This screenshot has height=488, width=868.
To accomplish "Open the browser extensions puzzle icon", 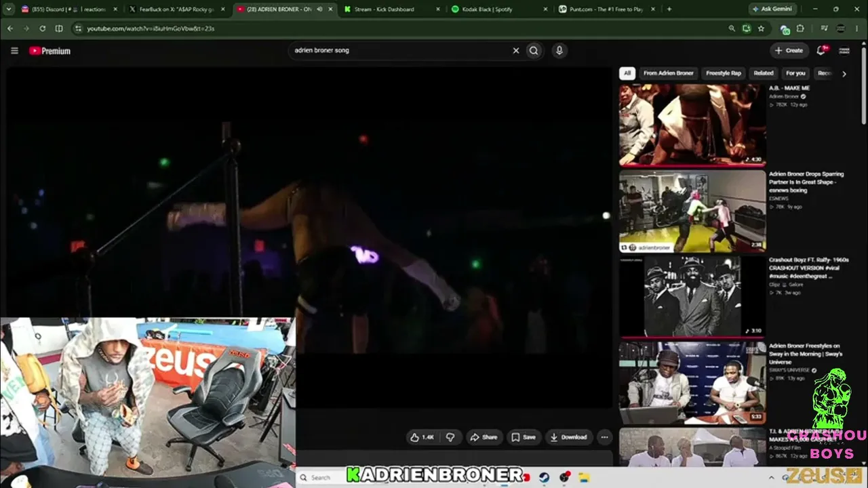I will pyautogui.click(x=800, y=28).
